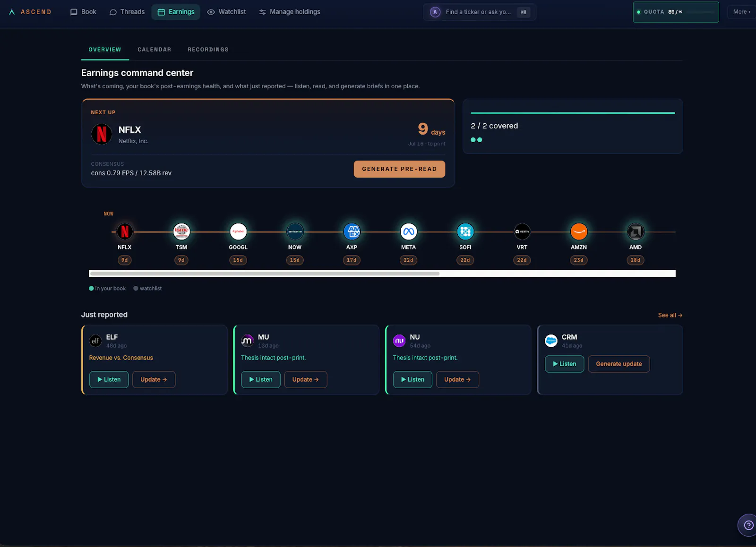This screenshot has width=756, height=547.
Task: Select the SOFI timeline logo
Action: tap(465, 231)
